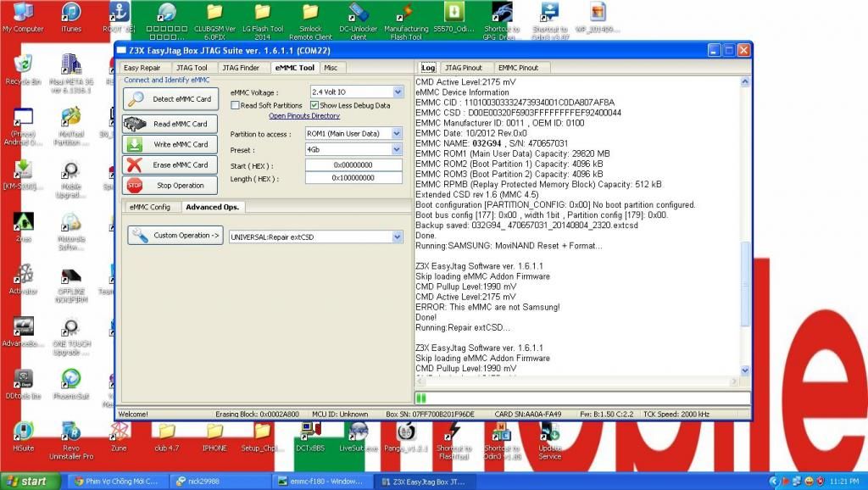Select the eMMC Tool tab
The image size is (868, 490).
295,68
